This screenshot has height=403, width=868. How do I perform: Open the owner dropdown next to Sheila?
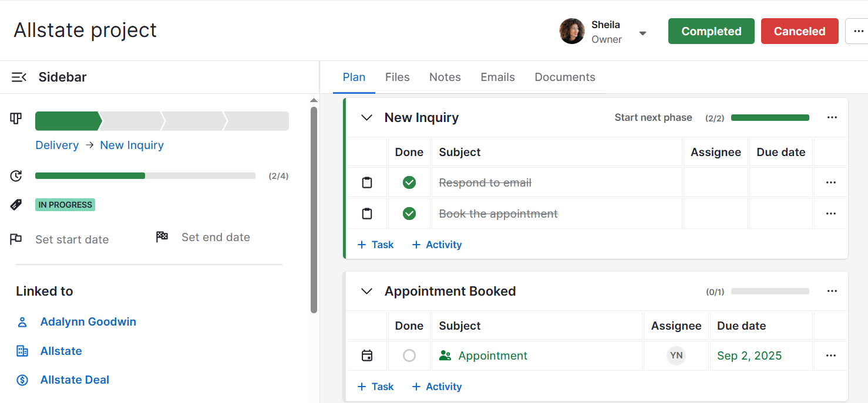pyautogui.click(x=643, y=33)
